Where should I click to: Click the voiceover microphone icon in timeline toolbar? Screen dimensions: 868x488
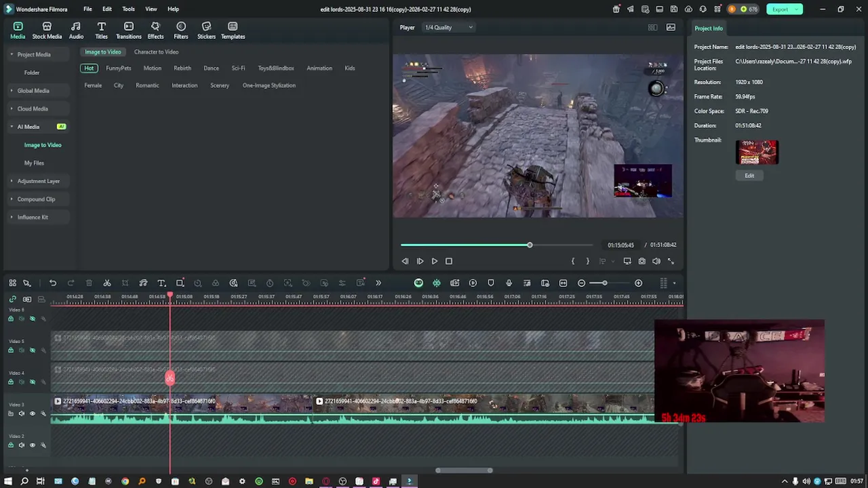coord(509,283)
